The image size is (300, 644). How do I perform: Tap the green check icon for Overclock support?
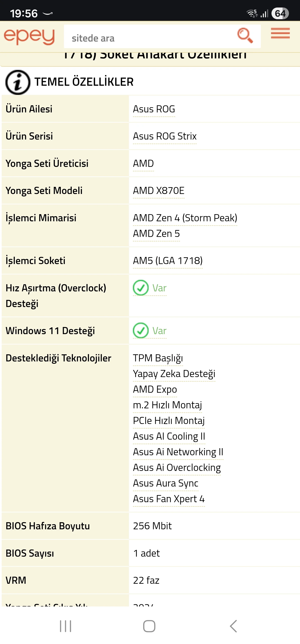coord(141,288)
